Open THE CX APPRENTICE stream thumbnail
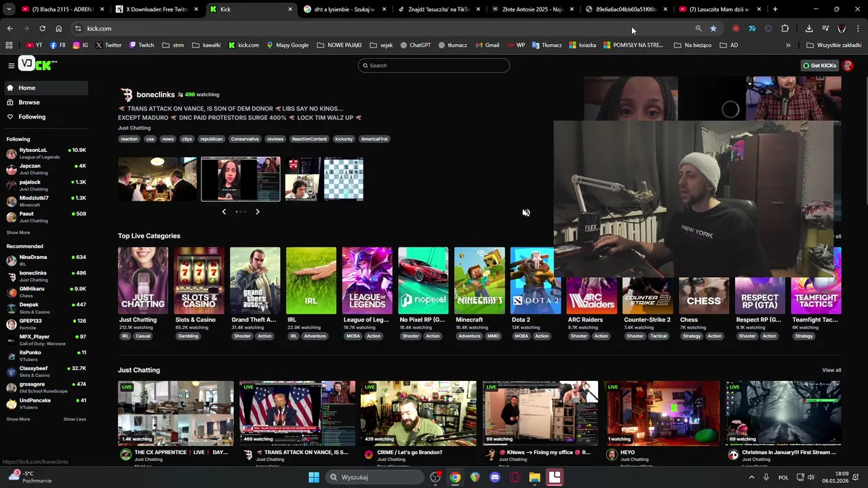 (176, 413)
